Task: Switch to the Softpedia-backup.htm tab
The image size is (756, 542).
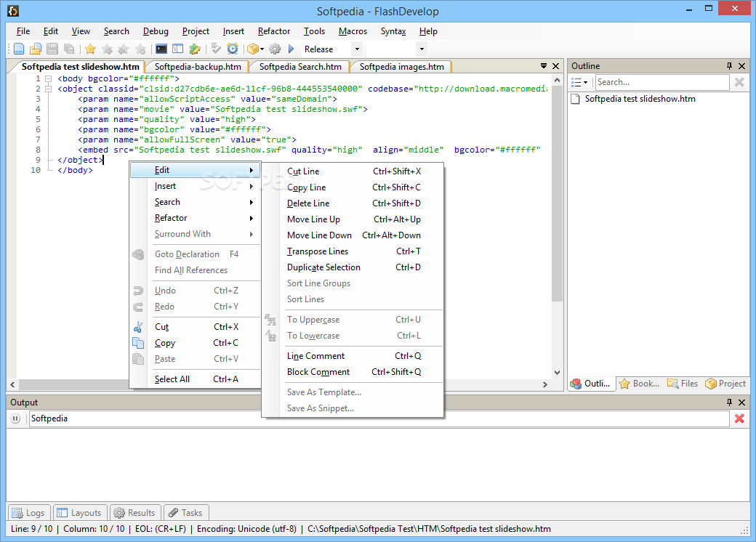Action: 198,67
